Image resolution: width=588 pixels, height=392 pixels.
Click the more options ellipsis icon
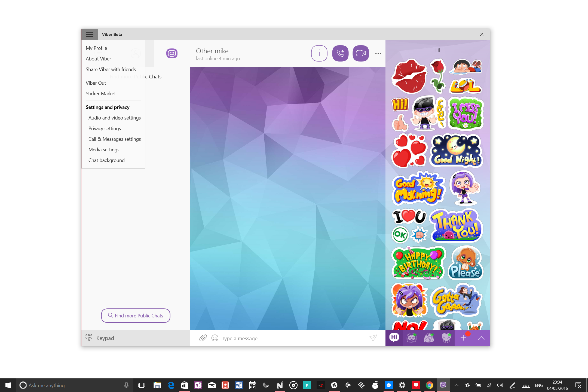pos(378,53)
